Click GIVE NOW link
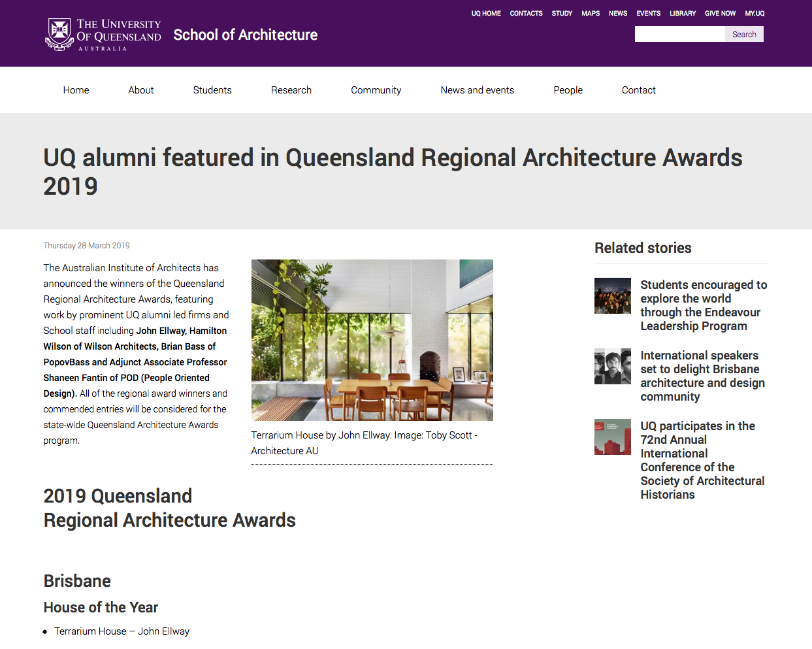This screenshot has height=649, width=812. (x=720, y=13)
